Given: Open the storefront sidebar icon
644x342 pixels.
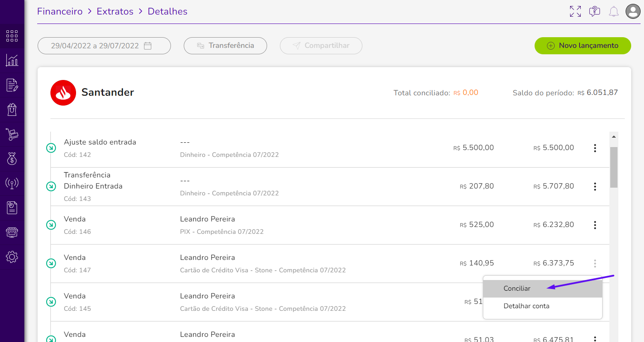Looking at the screenshot, I should coord(12,233).
